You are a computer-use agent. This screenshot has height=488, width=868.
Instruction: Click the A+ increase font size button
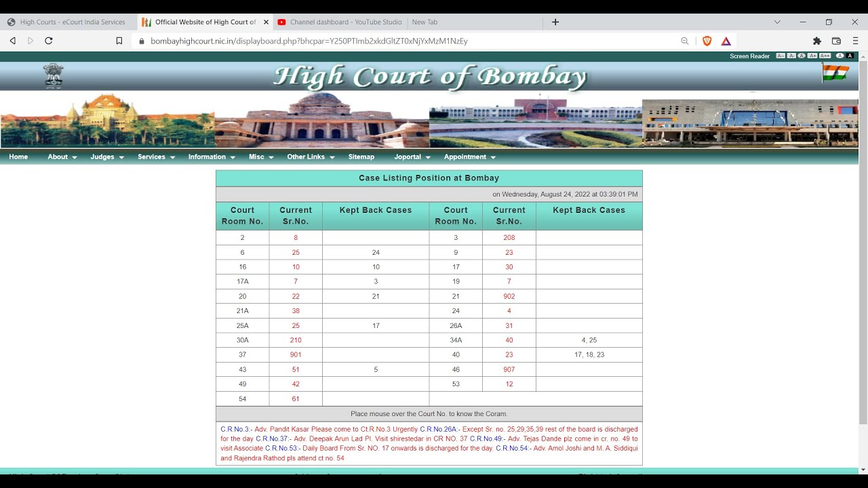812,56
